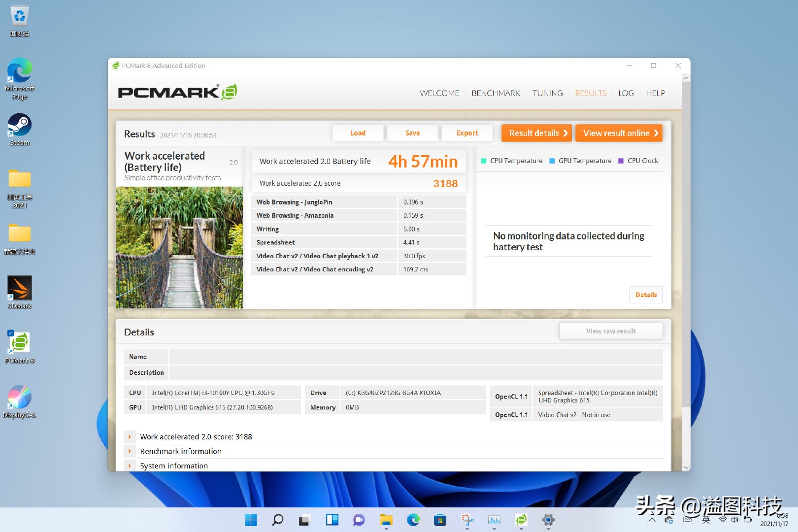
Task: Select Web Browsing - JunglePin row
Action: [x=359, y=202]
